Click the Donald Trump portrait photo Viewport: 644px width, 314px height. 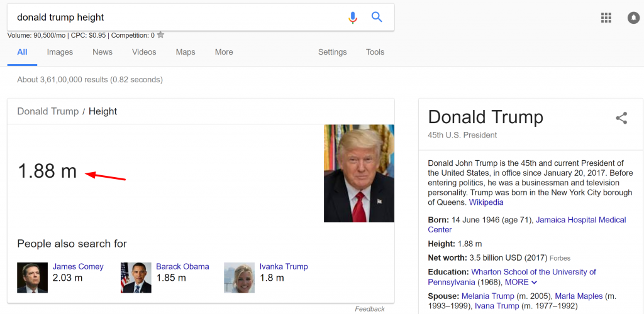click(x=359, y=173)
